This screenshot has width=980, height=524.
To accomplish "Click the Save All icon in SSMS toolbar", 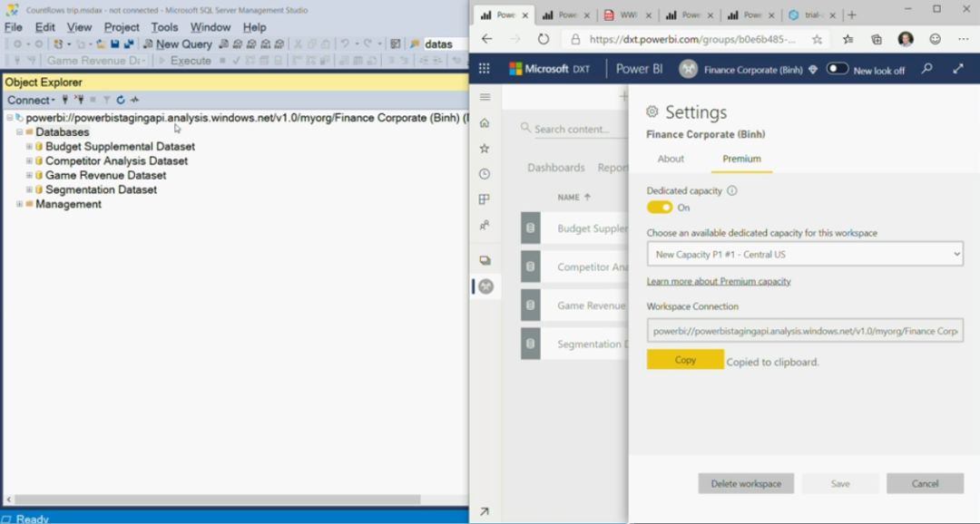I will coord(129,44).
